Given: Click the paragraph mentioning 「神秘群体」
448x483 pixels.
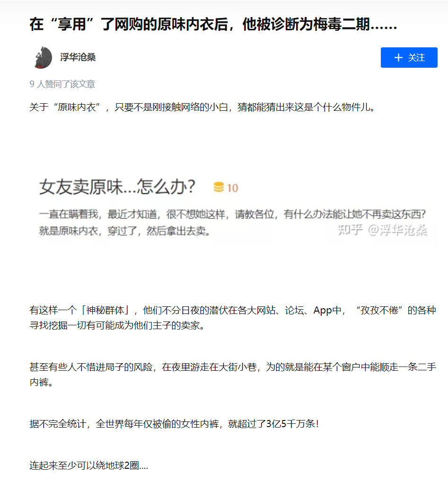Looking at the screenshot, I should [x=233, y=318].
